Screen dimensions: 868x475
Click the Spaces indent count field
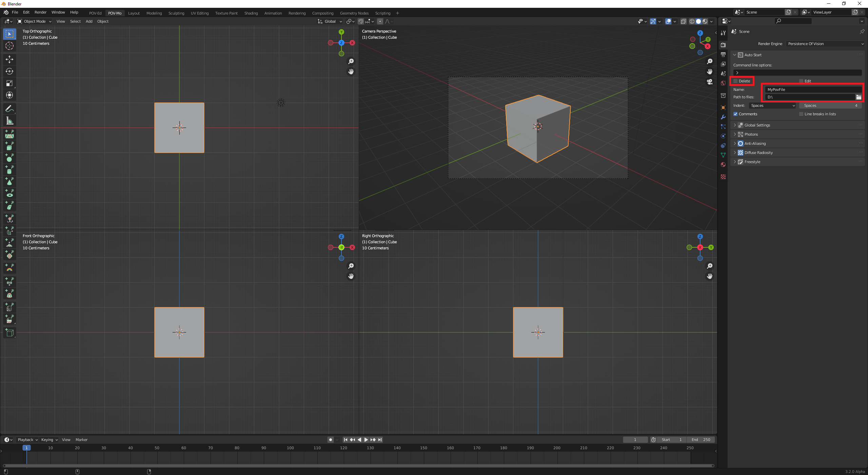(830, 106)
